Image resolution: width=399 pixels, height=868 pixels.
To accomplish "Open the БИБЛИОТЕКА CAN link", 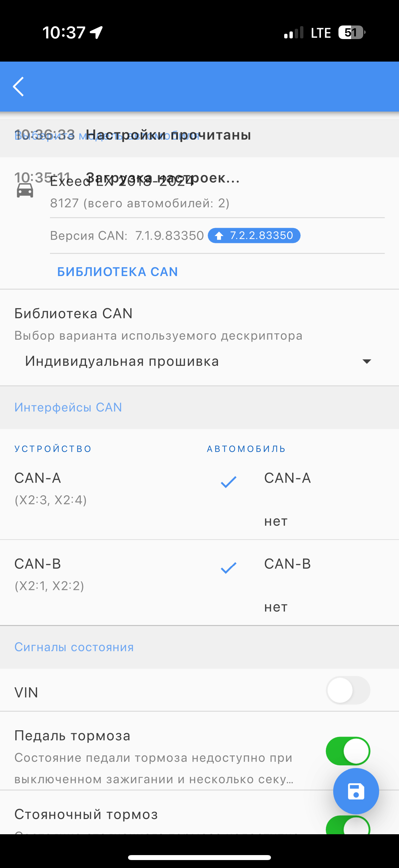I will [x=117, y=271].
